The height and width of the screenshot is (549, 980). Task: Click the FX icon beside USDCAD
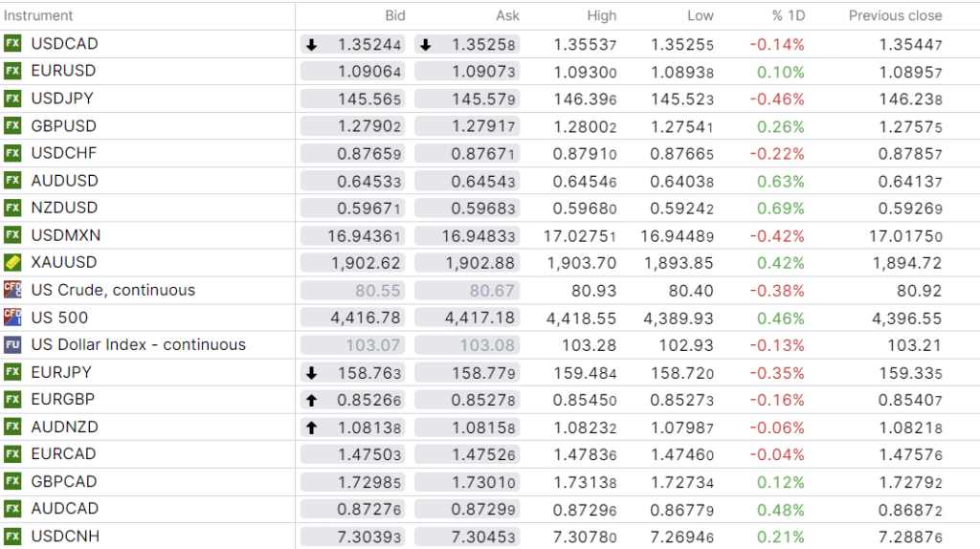click(12, 44)
